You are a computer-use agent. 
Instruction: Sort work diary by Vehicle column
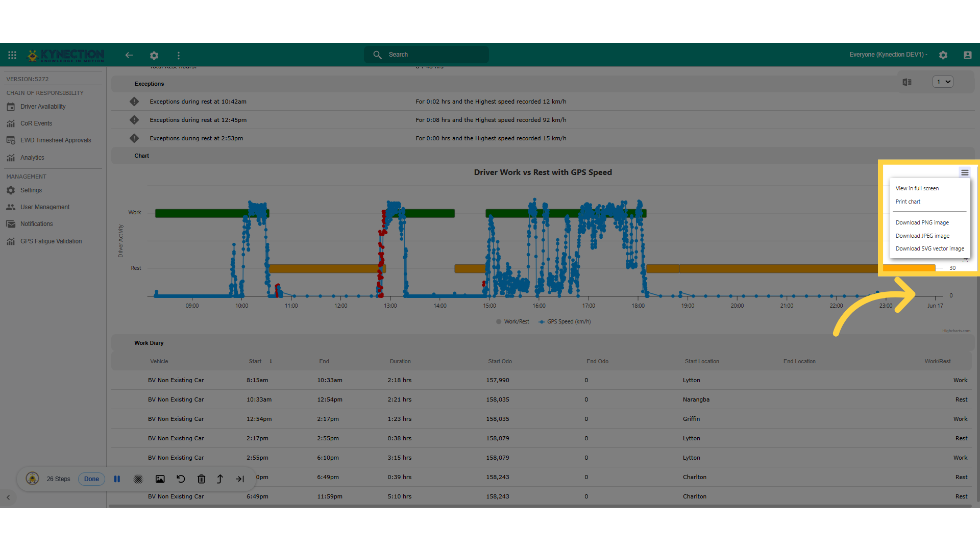159,362
